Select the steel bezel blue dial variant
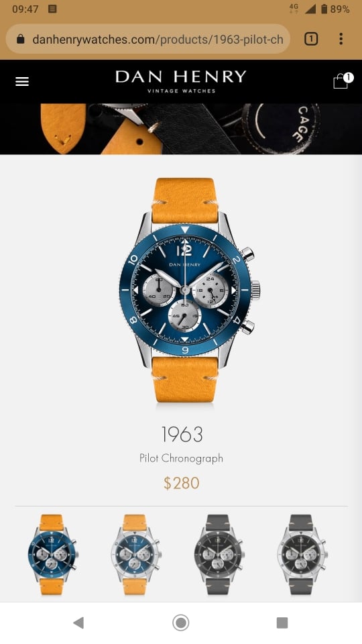The width and height of the screenshot is (362, 644). (x=135, y=554)
